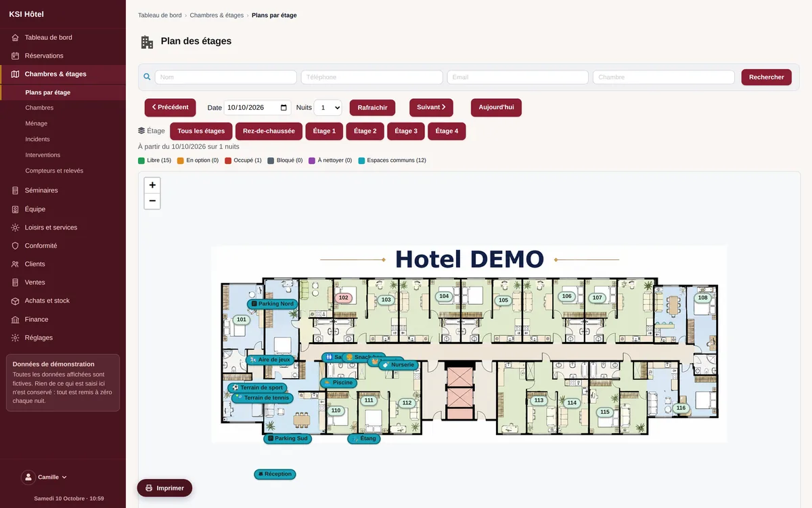This screenshot has width=812, height=508.
Task: Go to the Suivant date
Action: coord(431,108)
